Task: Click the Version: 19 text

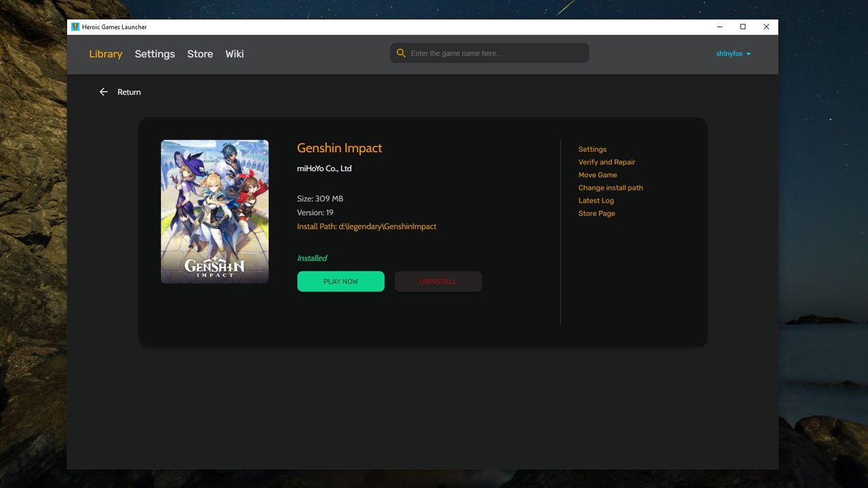Action: click(315, 212)
